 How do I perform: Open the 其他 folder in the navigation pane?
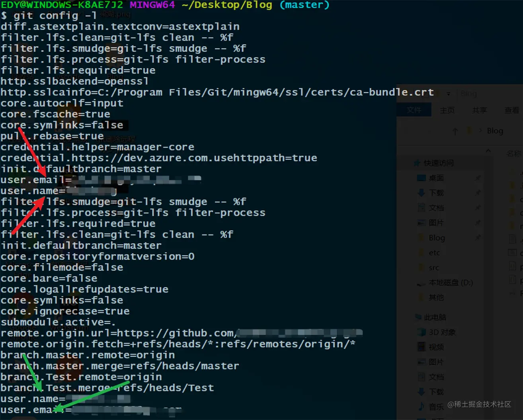pos(436,297)
